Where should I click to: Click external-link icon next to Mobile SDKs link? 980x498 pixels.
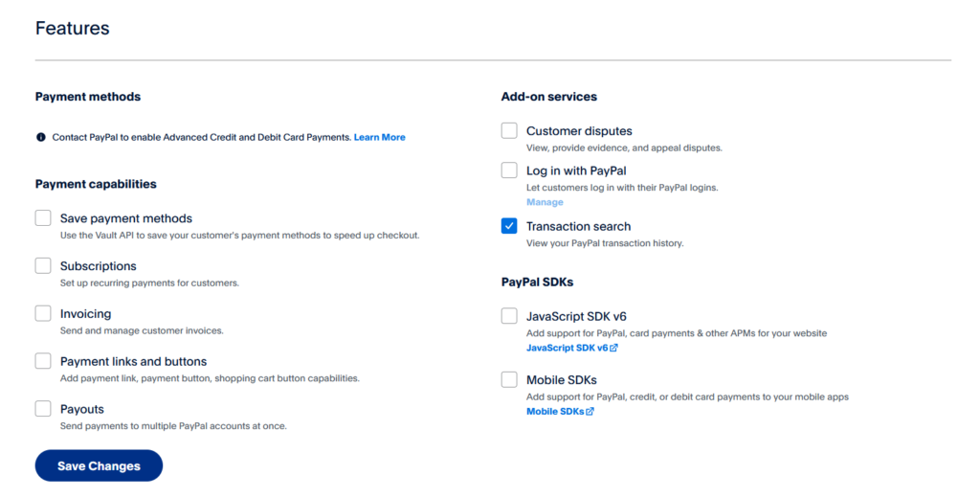(x=590, y=412)
